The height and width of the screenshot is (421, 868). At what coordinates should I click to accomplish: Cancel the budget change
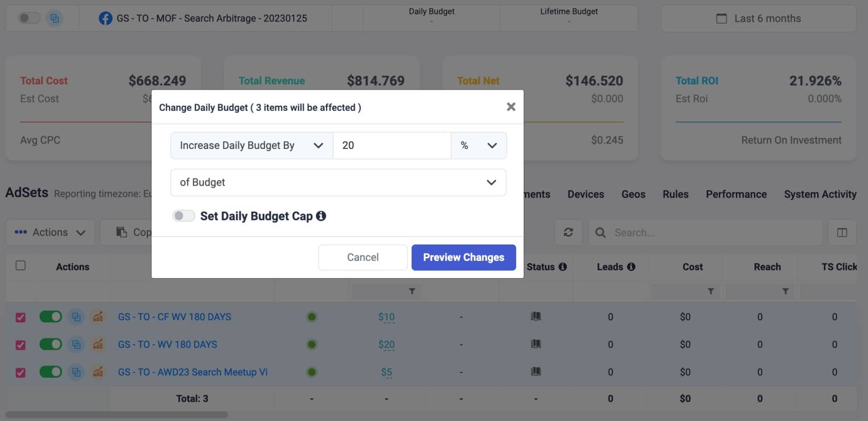362,257
